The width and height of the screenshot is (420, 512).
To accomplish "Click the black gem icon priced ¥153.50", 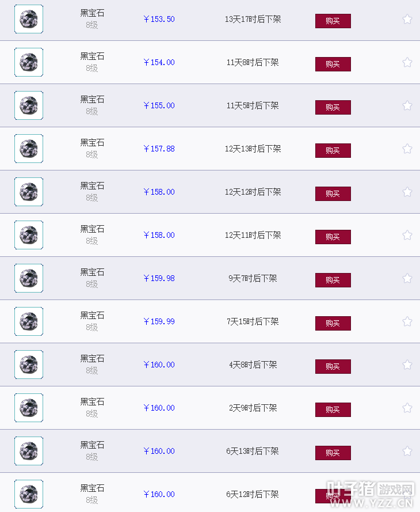I will pyautogui.click(x=29, y=19).
